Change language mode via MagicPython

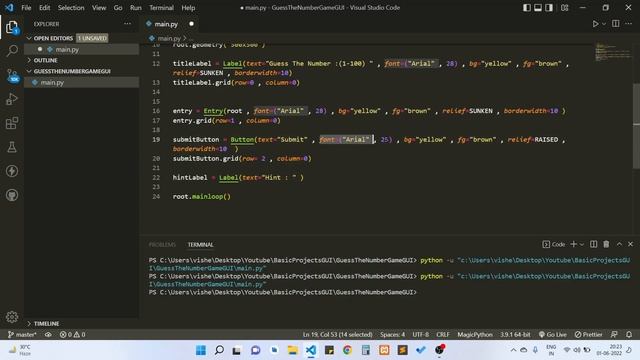coord(475,334)
